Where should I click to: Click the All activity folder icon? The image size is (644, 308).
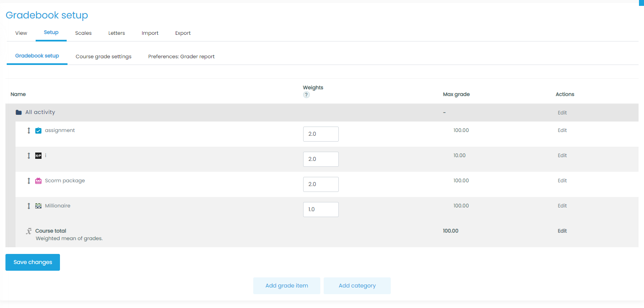[x=18, y=113]
